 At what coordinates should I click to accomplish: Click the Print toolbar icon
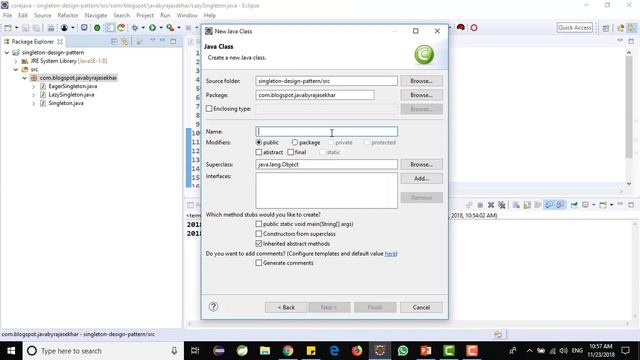pos(51,28)
